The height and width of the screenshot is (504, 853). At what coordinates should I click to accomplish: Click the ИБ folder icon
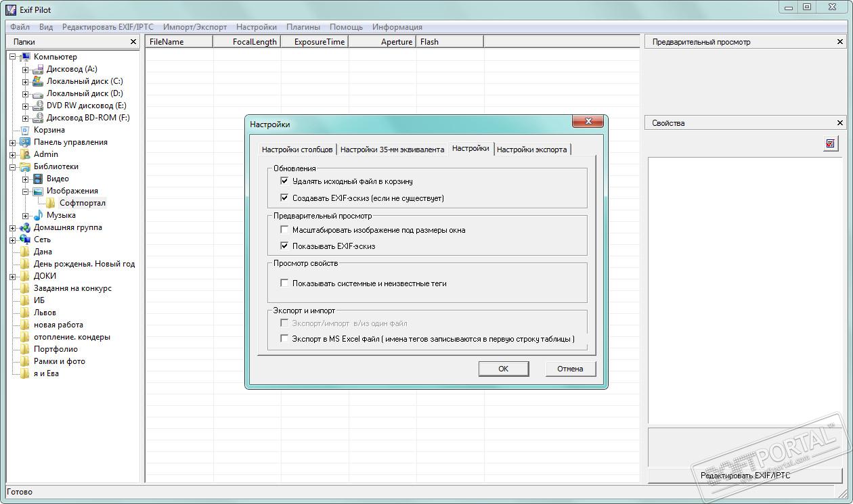[25, 300]
